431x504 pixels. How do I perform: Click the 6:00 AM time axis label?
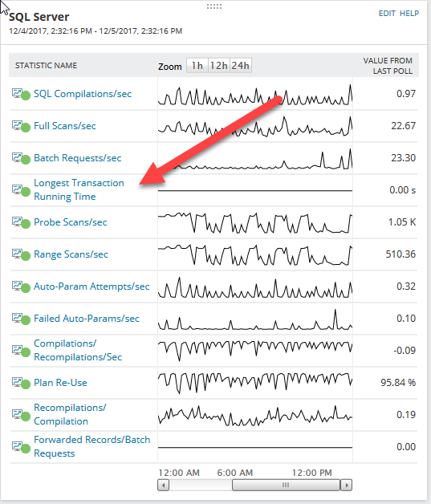tap(234, 473)
